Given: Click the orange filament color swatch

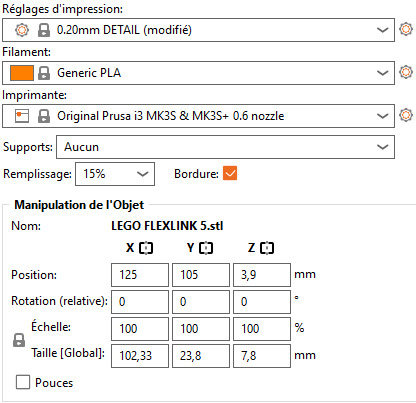Looking at the screenshot, I should tap(22, 73).
